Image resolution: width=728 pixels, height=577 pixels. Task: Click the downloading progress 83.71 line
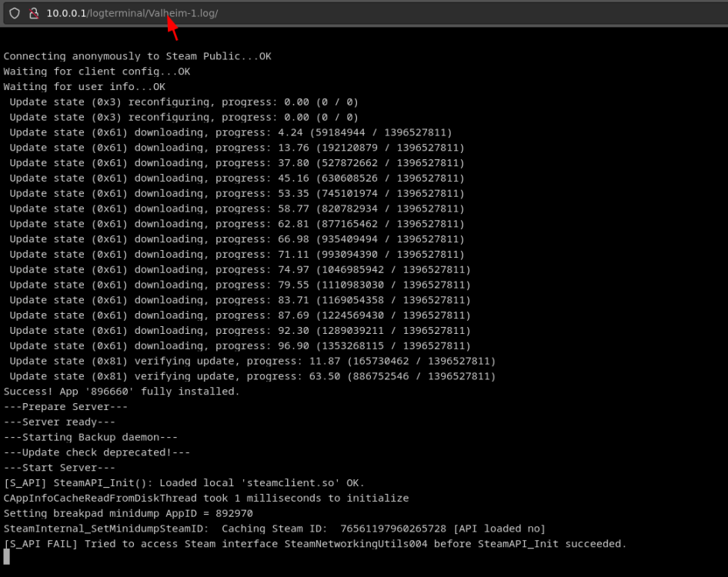coord(240,300)
